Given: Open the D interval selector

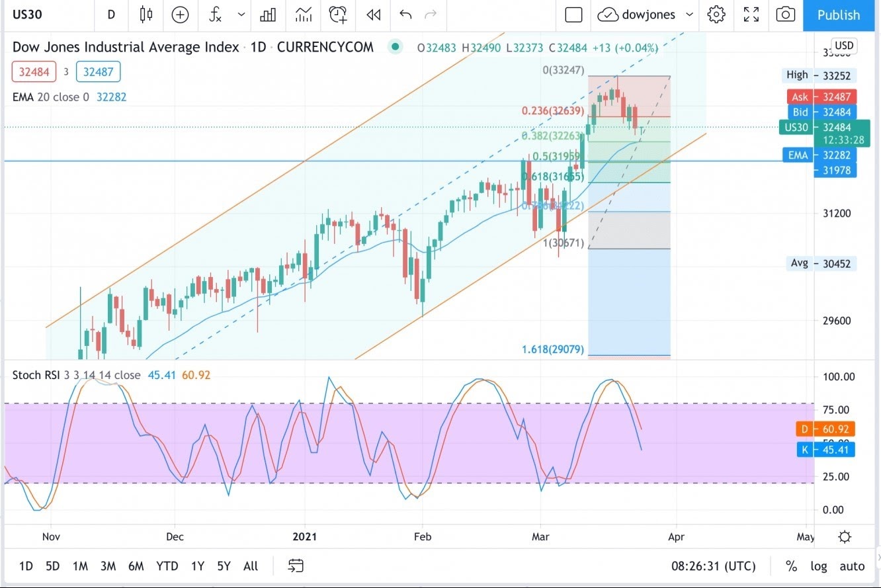Looking at the screenshot, I should 110,15.
